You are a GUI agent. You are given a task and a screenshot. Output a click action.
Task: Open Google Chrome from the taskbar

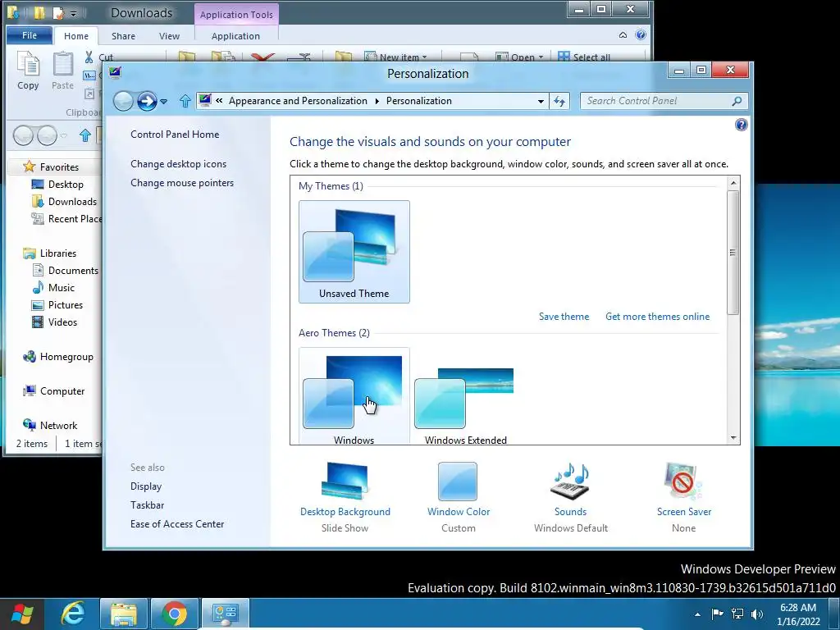coord(175,614)
